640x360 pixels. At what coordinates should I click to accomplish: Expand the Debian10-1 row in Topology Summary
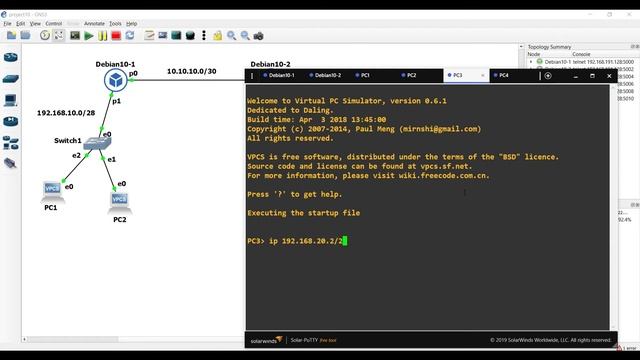[x=531, y=62]
